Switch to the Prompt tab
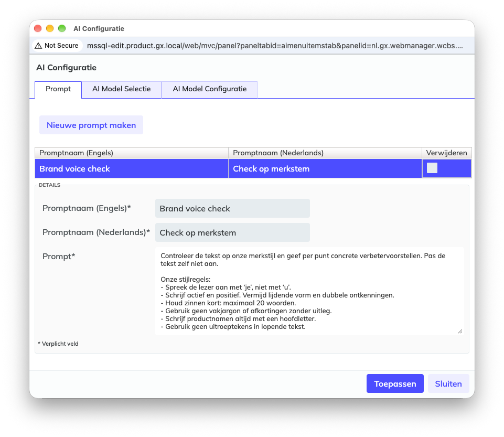 pos(58,89)
